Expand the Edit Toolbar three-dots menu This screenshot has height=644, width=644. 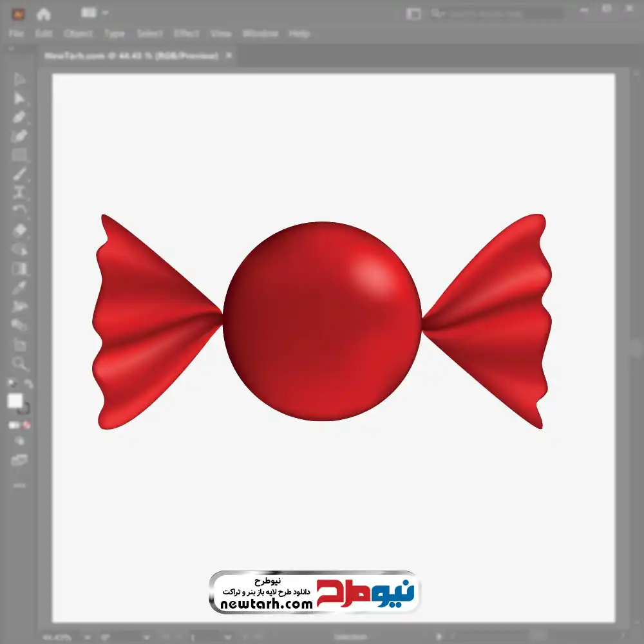click(x=19, y=484)
